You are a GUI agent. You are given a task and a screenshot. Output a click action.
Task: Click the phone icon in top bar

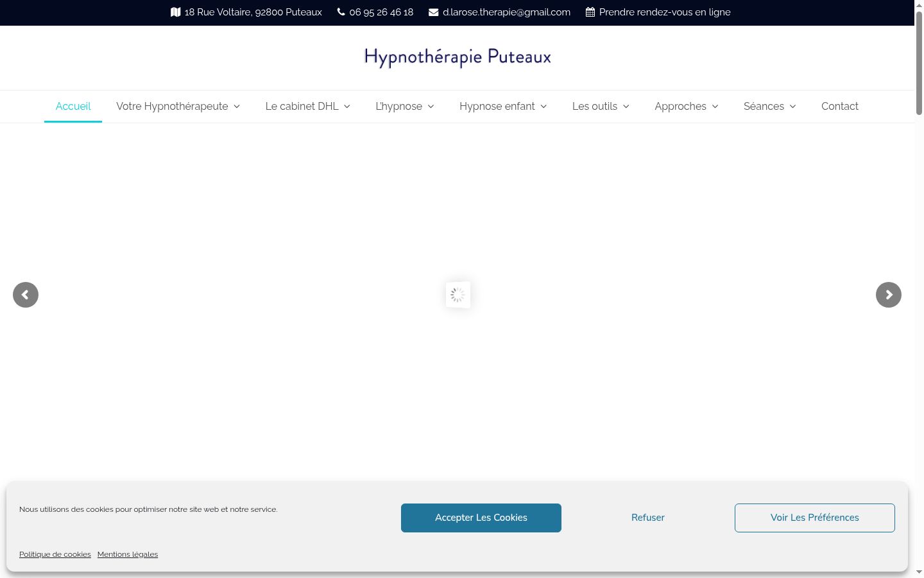click(x=341, y=12)
